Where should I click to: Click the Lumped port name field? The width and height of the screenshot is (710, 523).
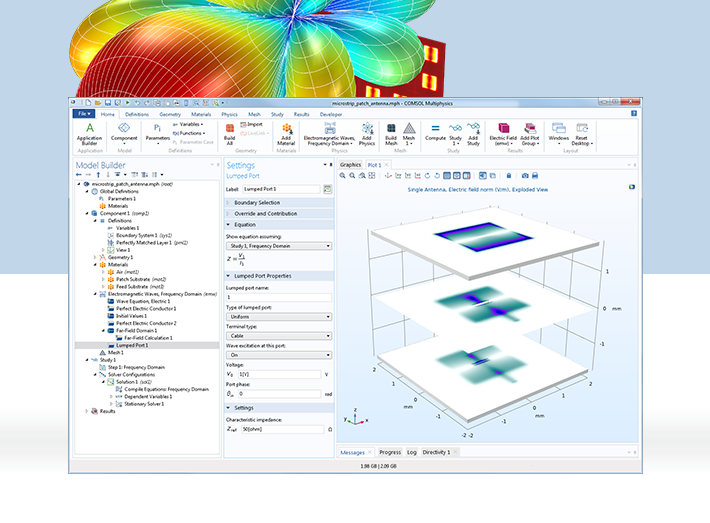pos(279,297)
